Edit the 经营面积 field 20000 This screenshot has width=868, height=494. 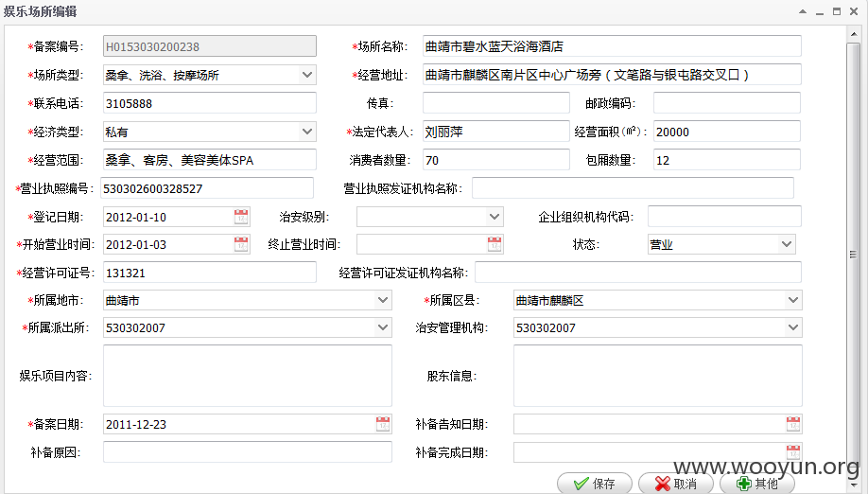(x=727, y=132)
